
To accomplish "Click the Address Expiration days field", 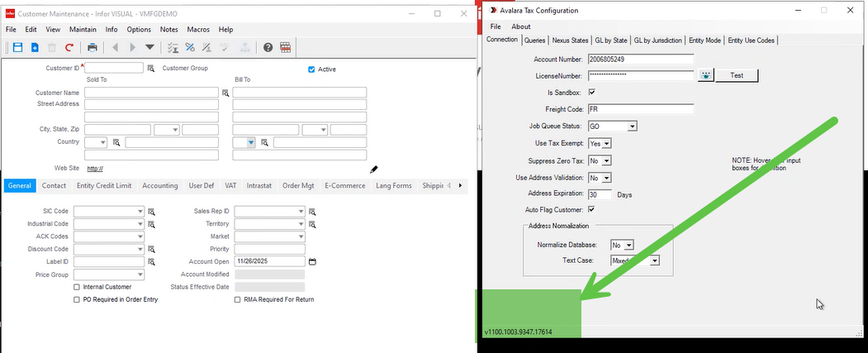I will [x=600, y=194].
